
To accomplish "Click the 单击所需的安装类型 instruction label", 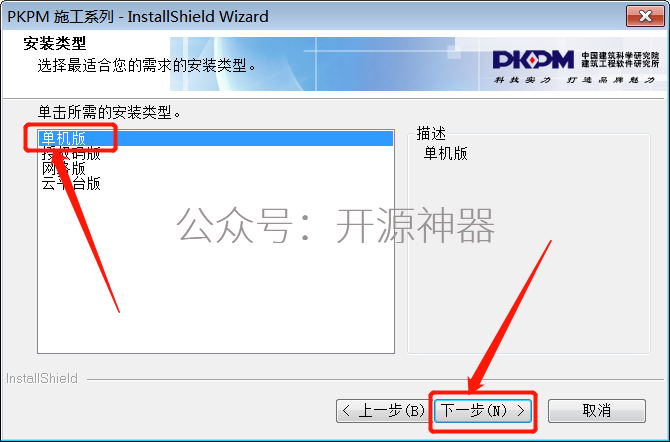I will [x=109, y=112].
